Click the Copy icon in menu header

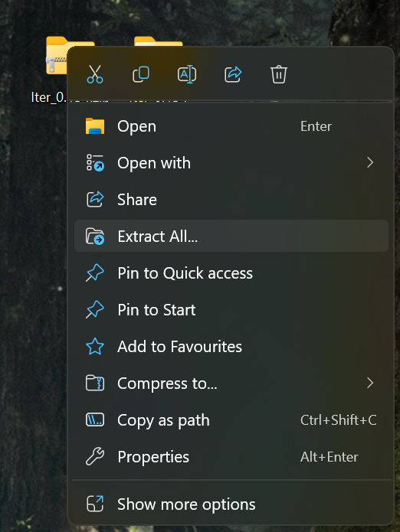(x=141, y=74)
